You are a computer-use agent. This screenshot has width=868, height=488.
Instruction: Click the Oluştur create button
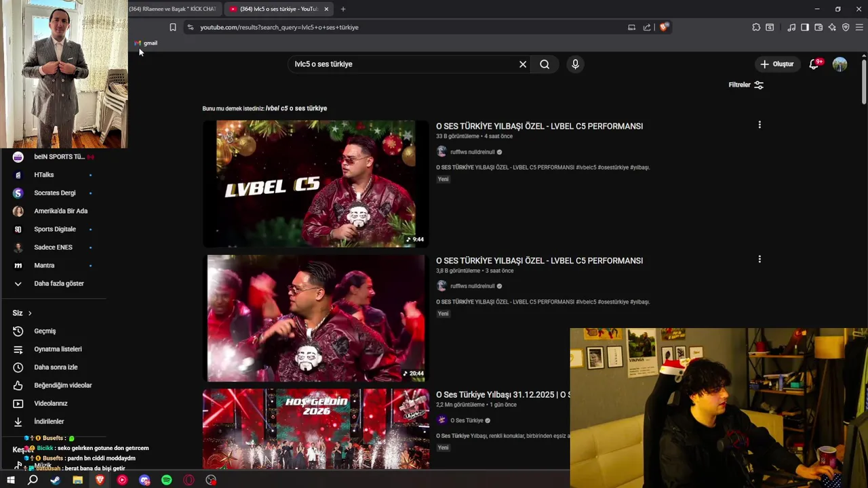(x=776, y=64)
